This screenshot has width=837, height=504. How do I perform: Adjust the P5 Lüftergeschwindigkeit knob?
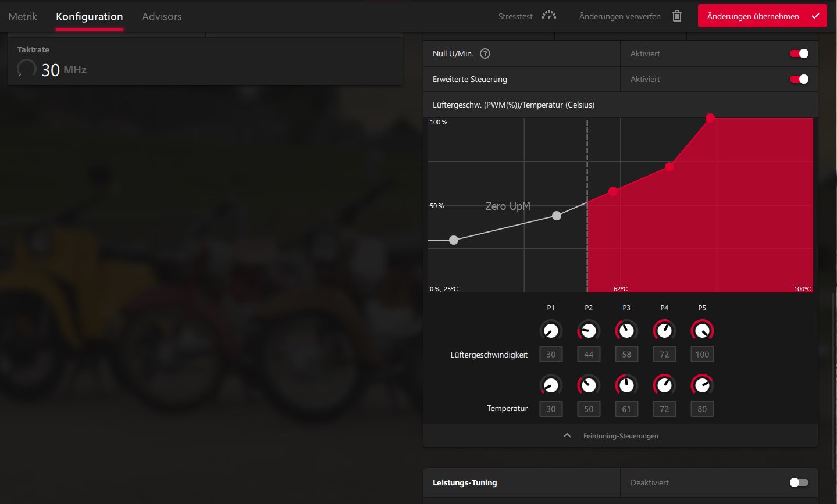702,331
